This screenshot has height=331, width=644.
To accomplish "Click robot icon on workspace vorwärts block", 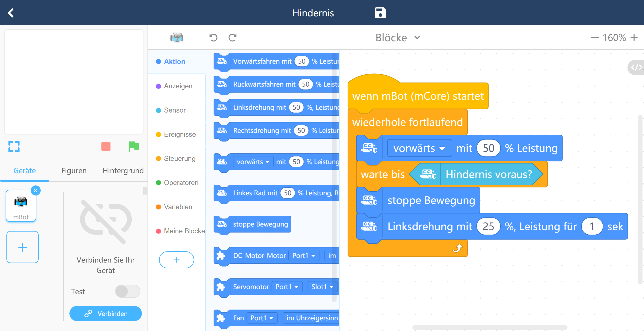I will click(369, 148).
